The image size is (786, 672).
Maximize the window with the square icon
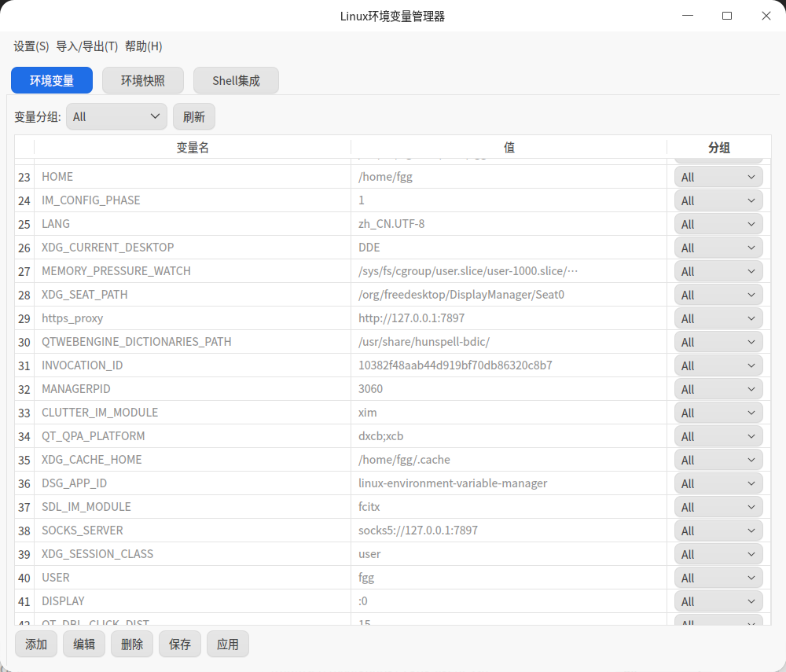tap(727, 16)
